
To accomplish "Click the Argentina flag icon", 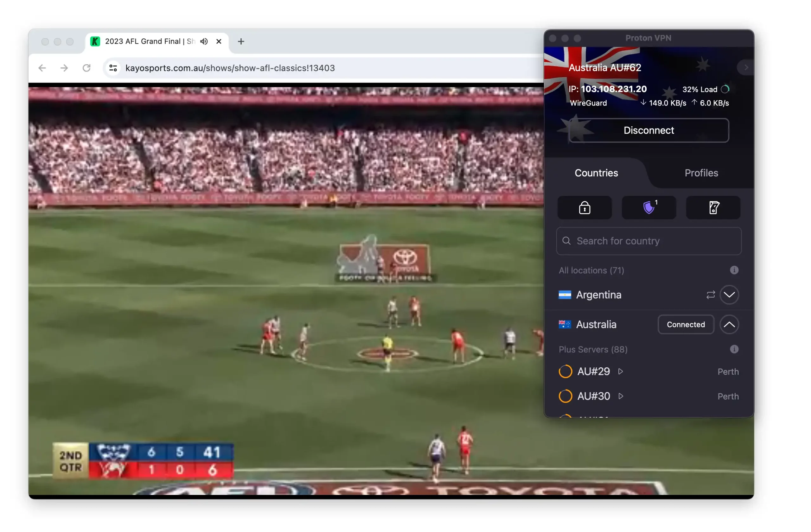I will click(x=565, y=294).
